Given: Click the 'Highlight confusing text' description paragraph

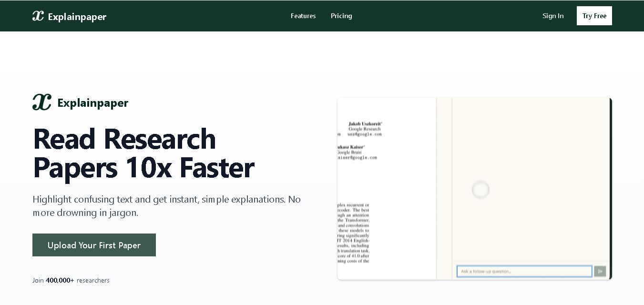Looking at the screenshot, I should pos(167,206).
